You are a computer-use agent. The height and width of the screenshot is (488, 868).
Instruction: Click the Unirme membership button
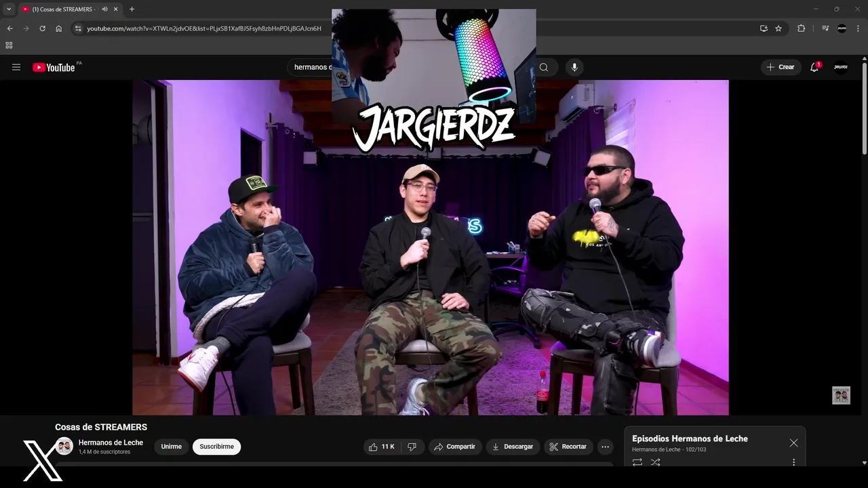point(172,447)
